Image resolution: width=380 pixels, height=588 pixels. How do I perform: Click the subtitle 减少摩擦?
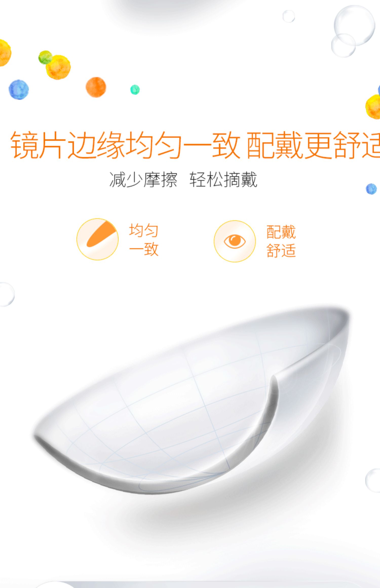143,180
